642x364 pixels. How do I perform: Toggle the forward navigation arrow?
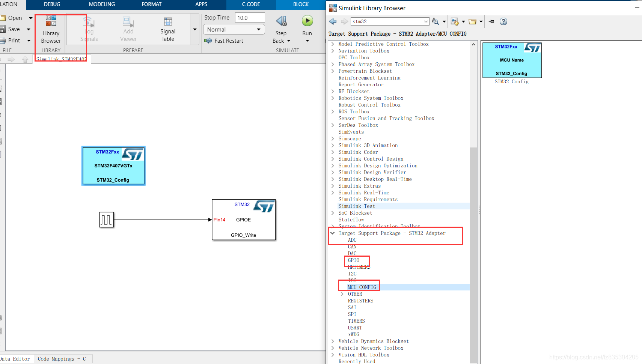pyautogui.click(x=344, y=21)
